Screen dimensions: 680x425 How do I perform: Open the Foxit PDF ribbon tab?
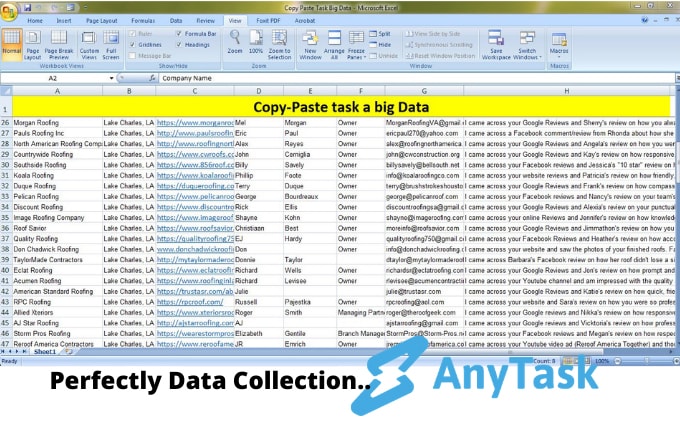(268, 20)
